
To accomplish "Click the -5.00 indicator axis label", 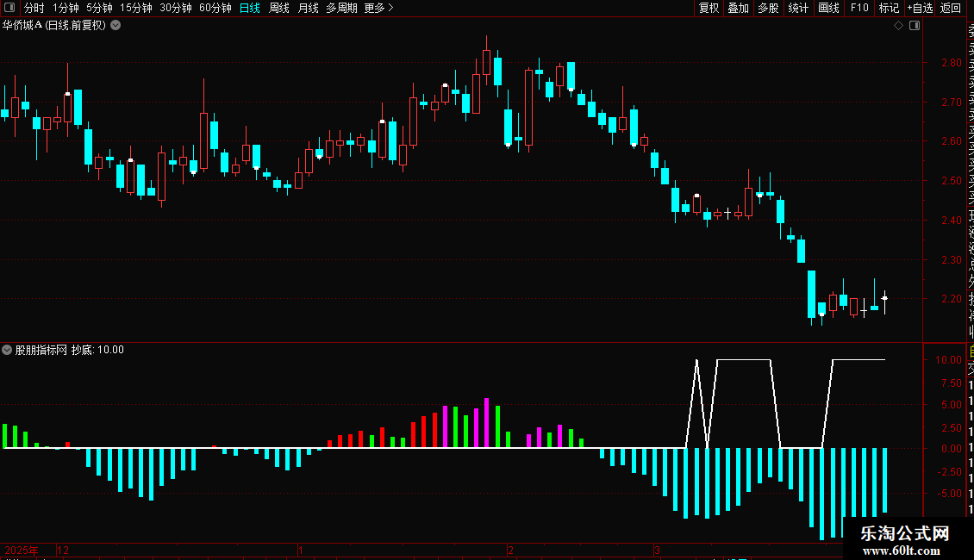I will point(950,494).
